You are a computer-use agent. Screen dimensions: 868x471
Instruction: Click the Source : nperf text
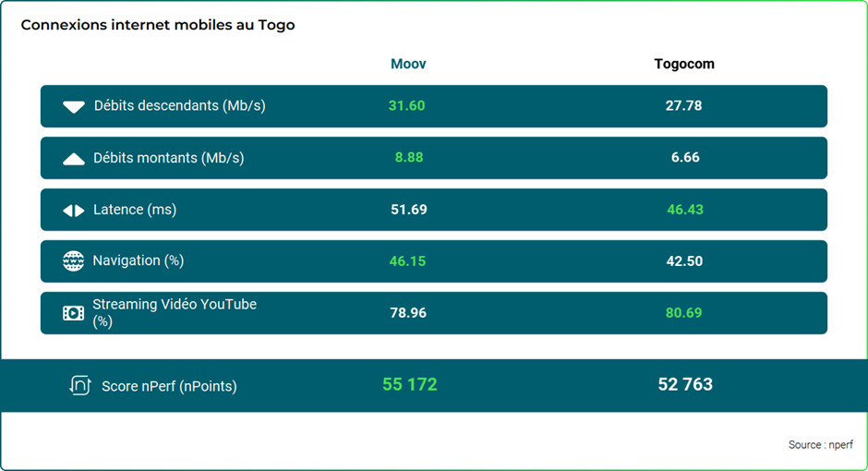(820, 444)
